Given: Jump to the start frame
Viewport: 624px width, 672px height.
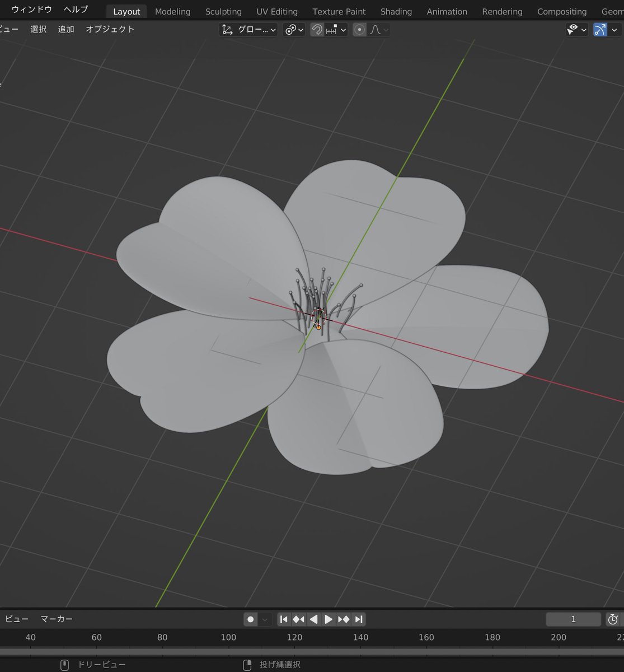Looking at the screenshot, I should [284, 619].
